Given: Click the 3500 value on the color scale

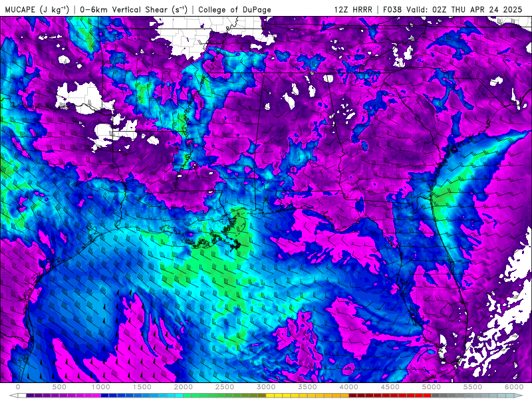Looking at the screenshot, I should (308, 387).
